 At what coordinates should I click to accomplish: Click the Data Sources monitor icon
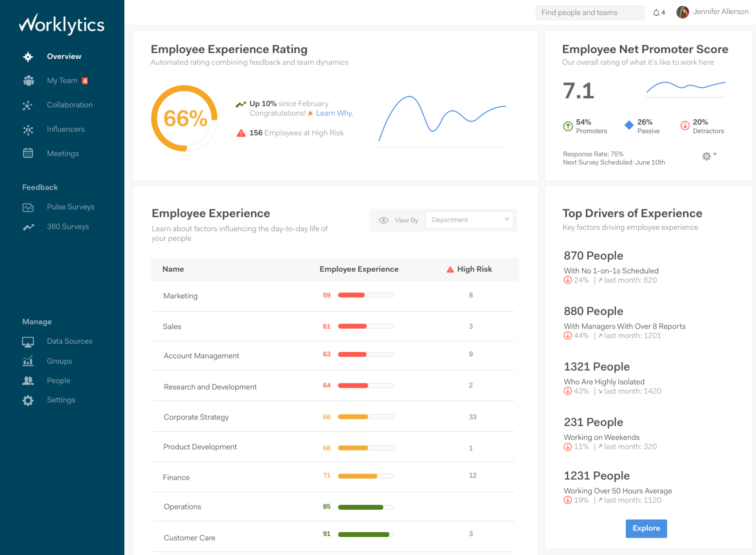point(28,342)
